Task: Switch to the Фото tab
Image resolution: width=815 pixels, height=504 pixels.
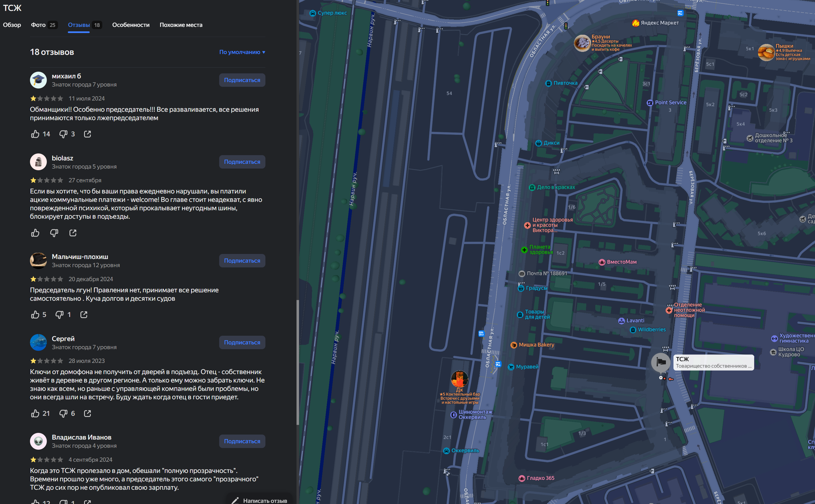Action: [44, 25]
